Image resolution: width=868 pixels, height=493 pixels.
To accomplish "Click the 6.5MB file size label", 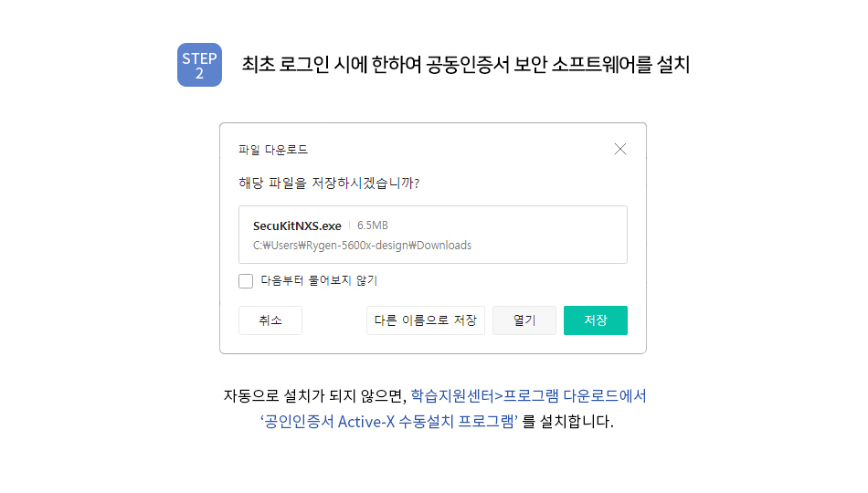I will point(373,226).
